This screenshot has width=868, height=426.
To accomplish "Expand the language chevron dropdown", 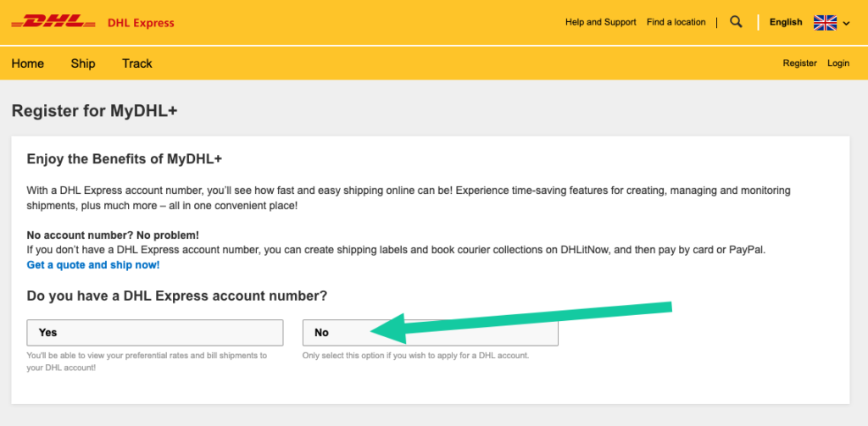I will (x=846, y=23).
